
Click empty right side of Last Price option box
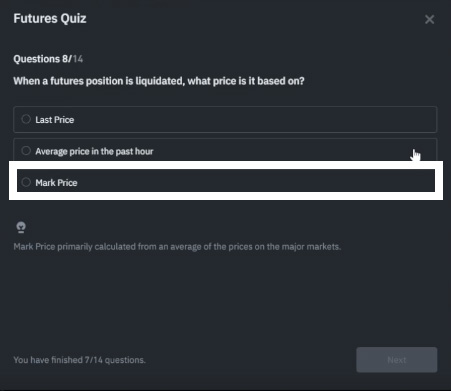coord(300,119)
